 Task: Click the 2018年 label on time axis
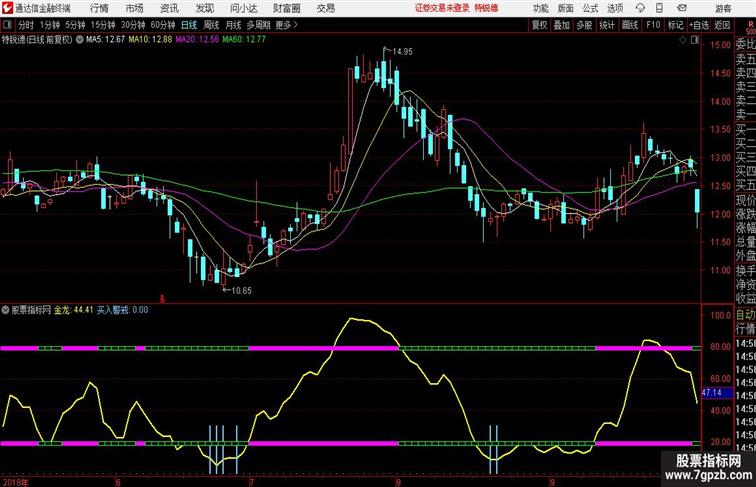coord(15,482)
